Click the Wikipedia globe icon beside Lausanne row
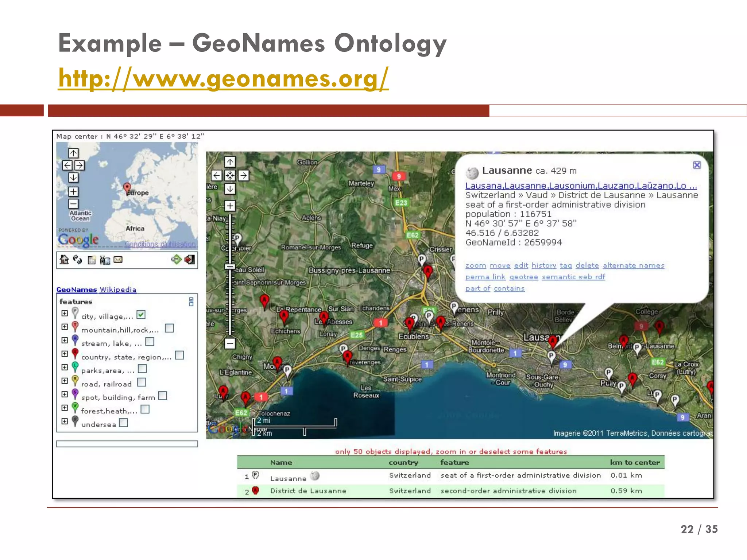Image resolution: width=747 pixels, height=560 pixels. coord(315,476)
